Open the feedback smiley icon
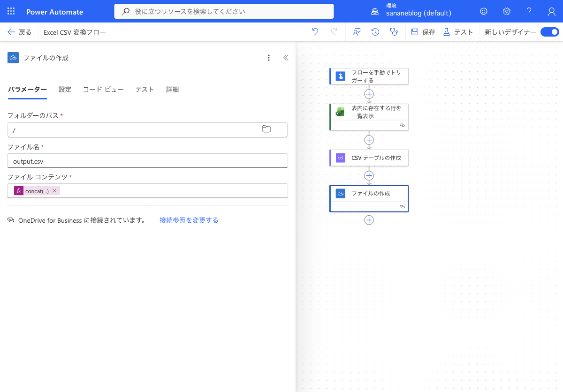The width and height of the screenshot is (563, 392). click(x=484, y=11)
